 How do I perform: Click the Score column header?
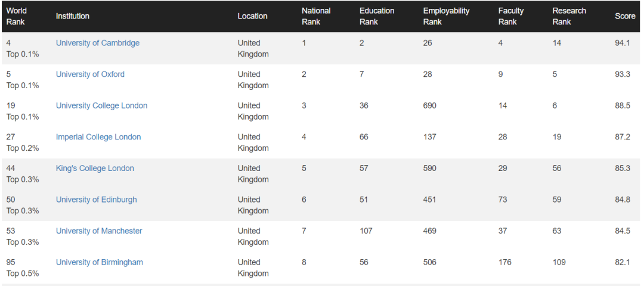(x=625, y=17)
